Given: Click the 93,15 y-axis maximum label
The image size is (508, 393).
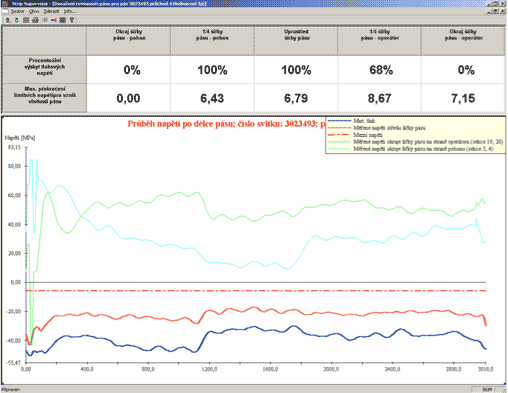Looking at the screenshot, I should click(x=14, y=147).
